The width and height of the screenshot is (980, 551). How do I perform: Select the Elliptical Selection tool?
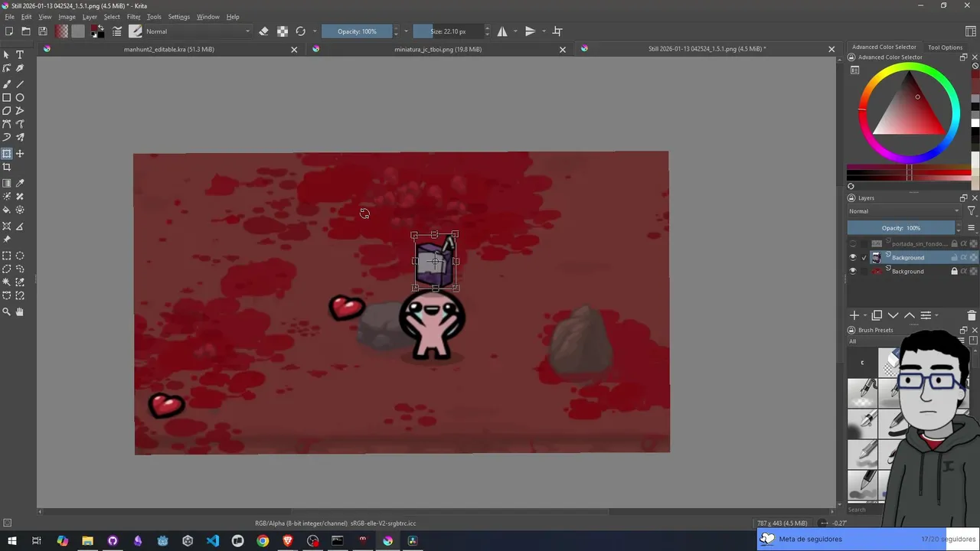point(20,256)
